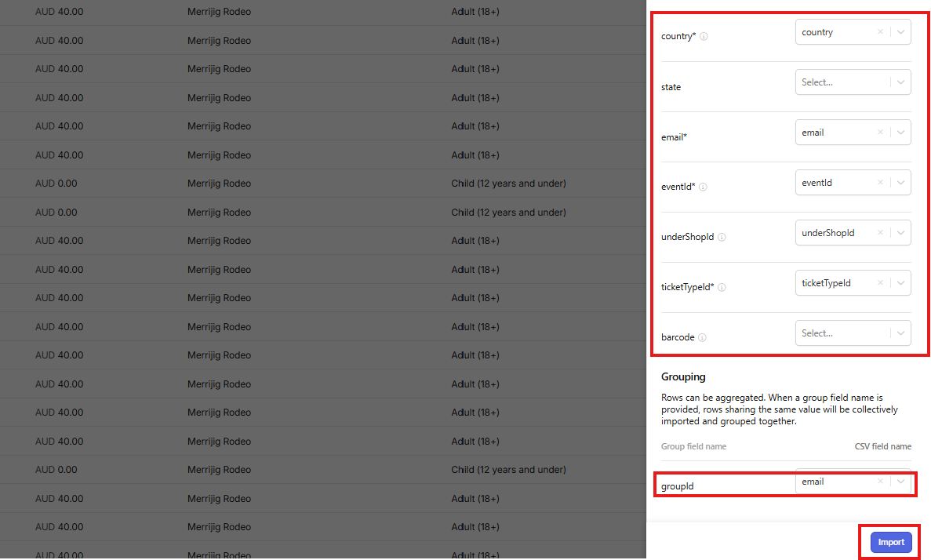The width and height of the screenshot is (931, 560).
Task: Clear the eventId field mapping
Action: [x=881, y=182]
